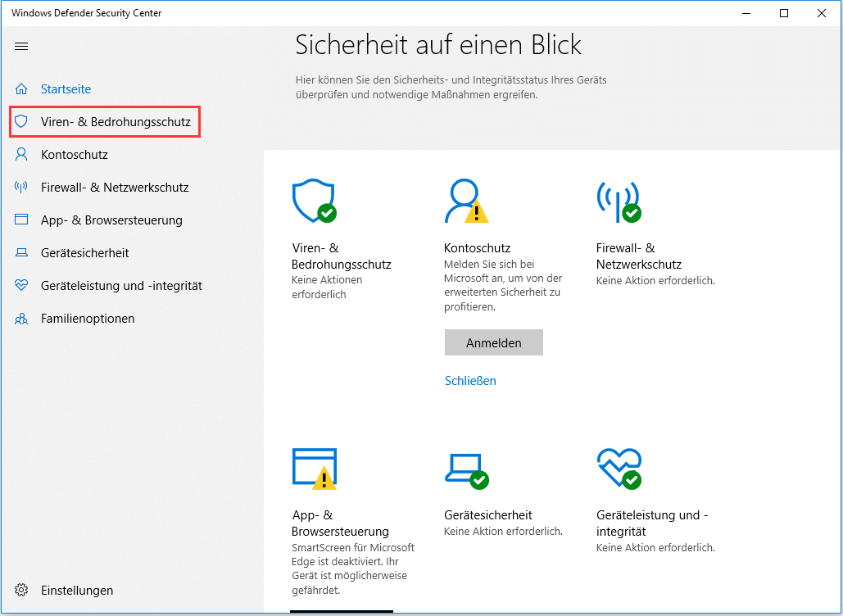The image size is (843, 616).
Task: Open Einstellungen at the sidebar bottom
Action: [77, 591]
